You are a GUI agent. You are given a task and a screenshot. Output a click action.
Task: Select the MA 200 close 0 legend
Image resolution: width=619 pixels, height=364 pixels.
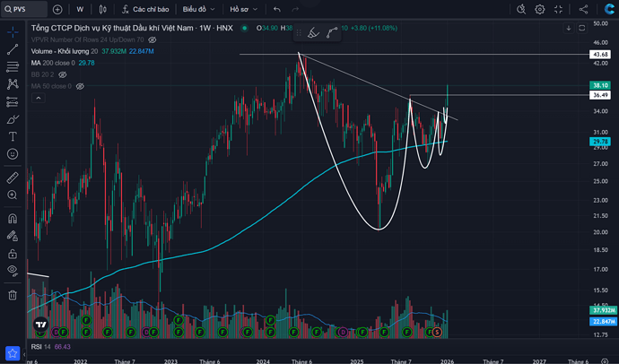click(53, 63)
